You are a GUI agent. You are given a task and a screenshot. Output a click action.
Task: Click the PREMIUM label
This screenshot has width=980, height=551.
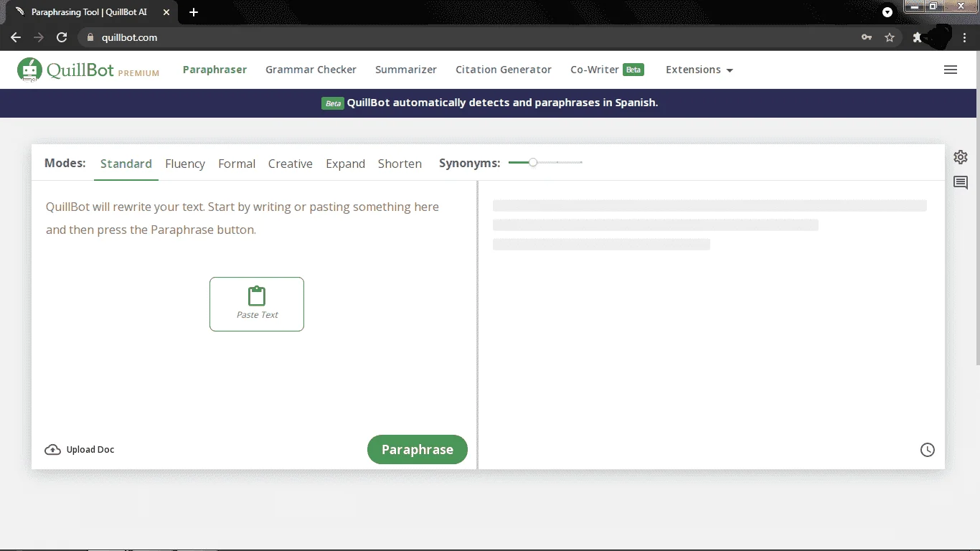click(138, 73)
